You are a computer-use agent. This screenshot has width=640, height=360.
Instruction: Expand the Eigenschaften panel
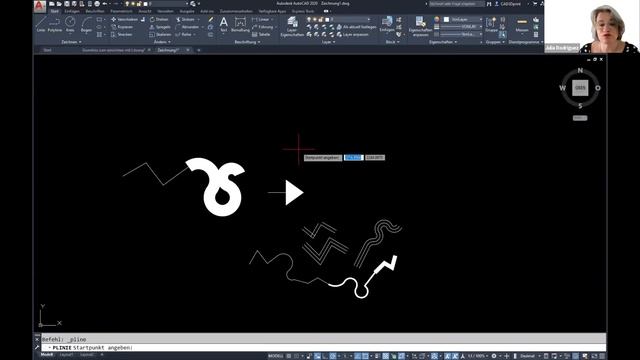click(443, 42)
